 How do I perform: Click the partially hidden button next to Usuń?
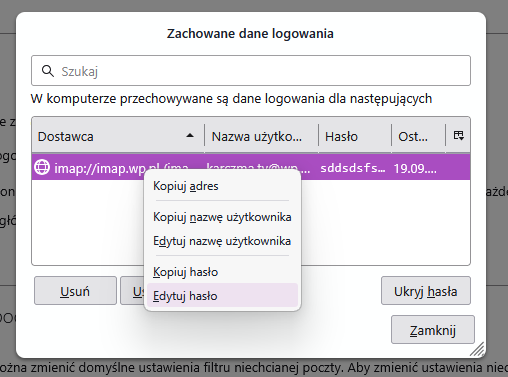click(x=133, y=291)
